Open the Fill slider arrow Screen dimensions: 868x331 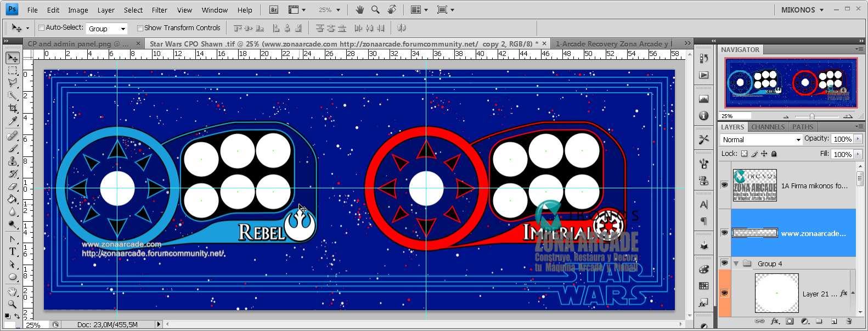858,154
